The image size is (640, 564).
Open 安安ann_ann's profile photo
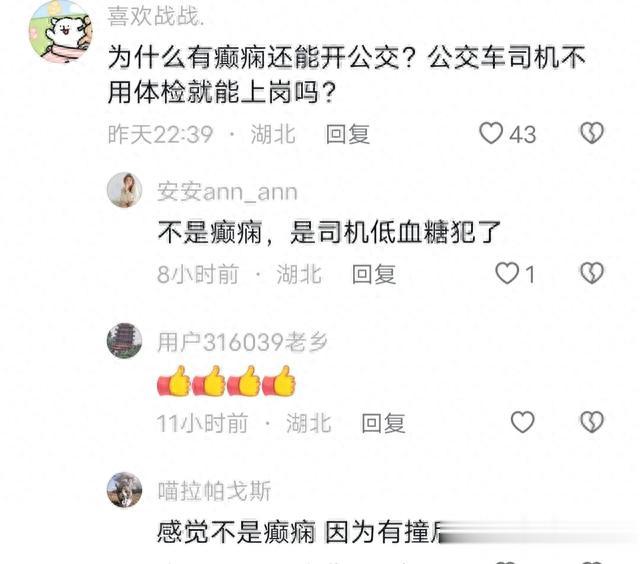click(124, 190)
